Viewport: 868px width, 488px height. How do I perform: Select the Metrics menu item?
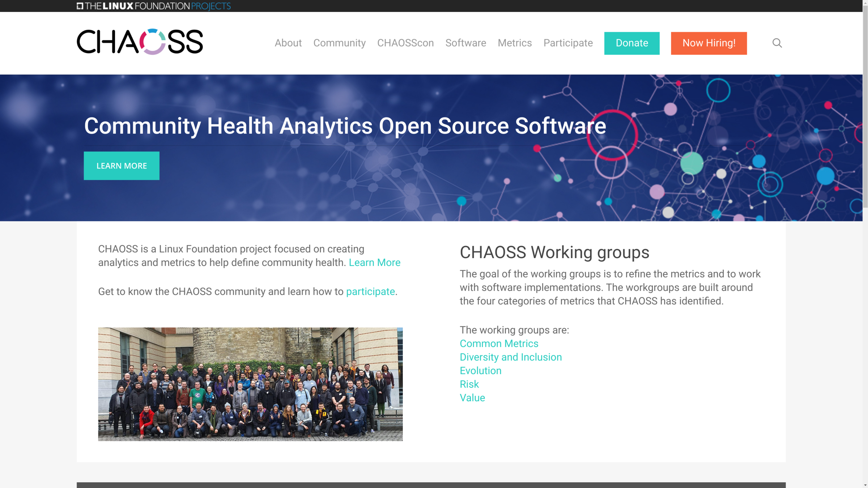514,43
